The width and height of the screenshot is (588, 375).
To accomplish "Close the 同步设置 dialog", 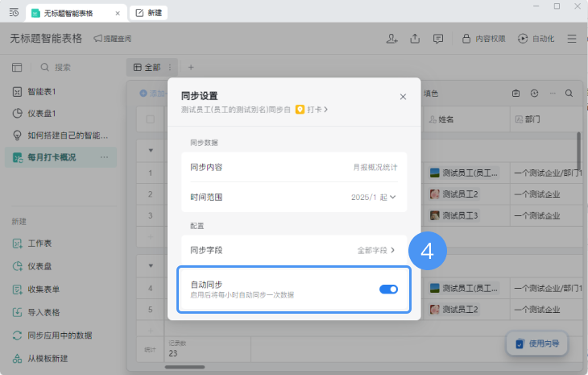I will tap(403, 97).
